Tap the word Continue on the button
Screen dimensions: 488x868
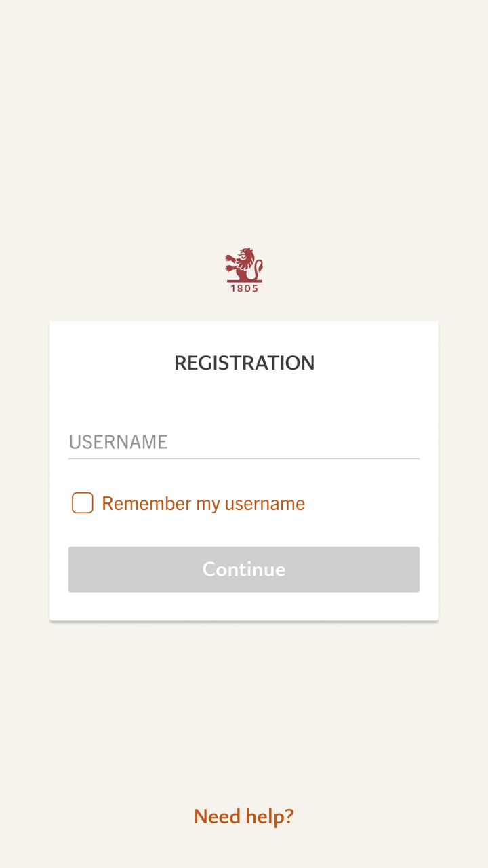[244, 569]
